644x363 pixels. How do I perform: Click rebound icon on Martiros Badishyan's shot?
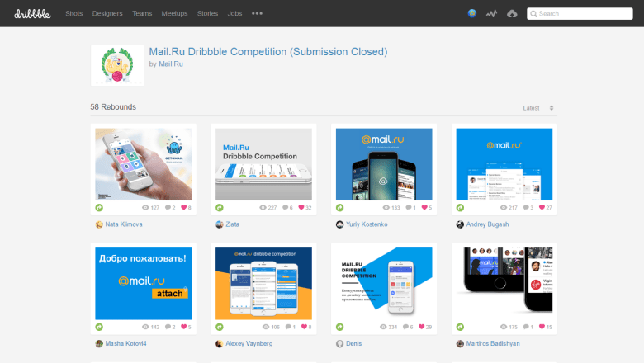[x=461, y=327]
